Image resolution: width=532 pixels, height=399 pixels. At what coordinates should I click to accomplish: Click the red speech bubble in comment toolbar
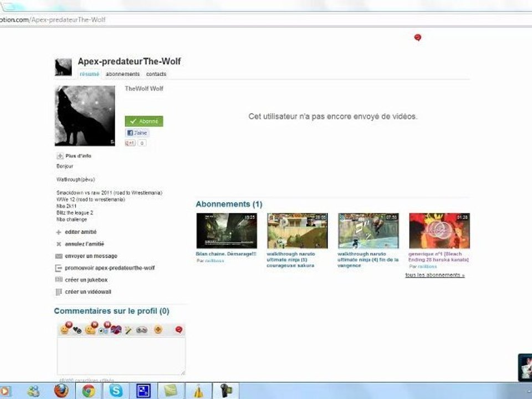pos(179,329)
